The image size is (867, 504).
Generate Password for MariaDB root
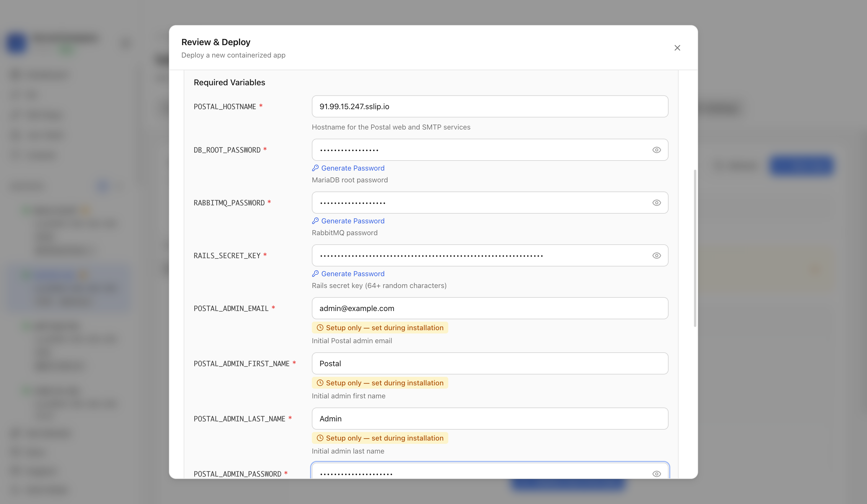pyautogui.click(x=348, y=168)
